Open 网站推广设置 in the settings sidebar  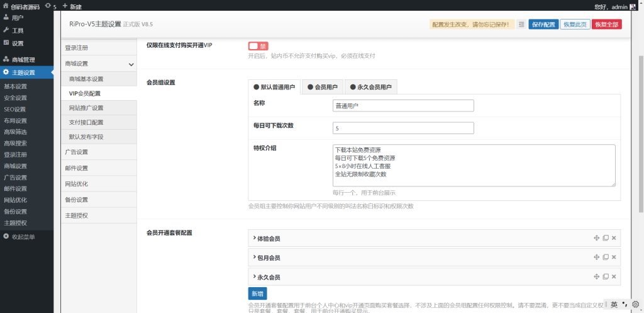point(86,108)
